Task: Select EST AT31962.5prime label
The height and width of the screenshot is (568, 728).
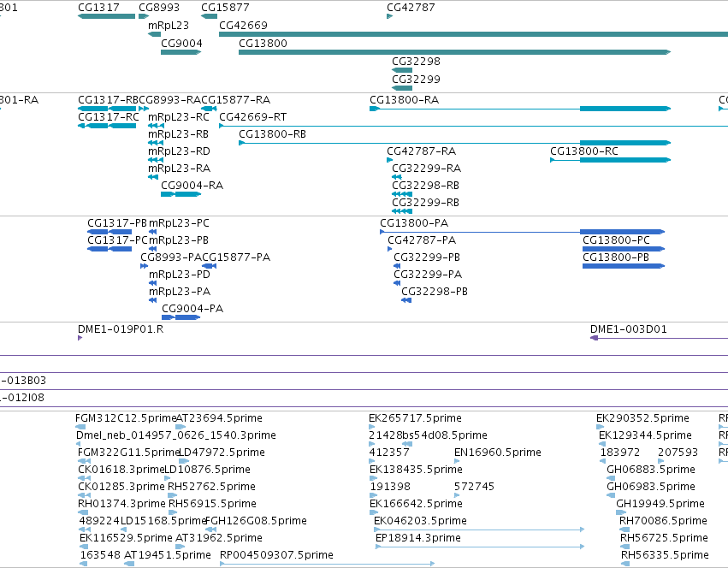Action: click(x=219, y=538)
